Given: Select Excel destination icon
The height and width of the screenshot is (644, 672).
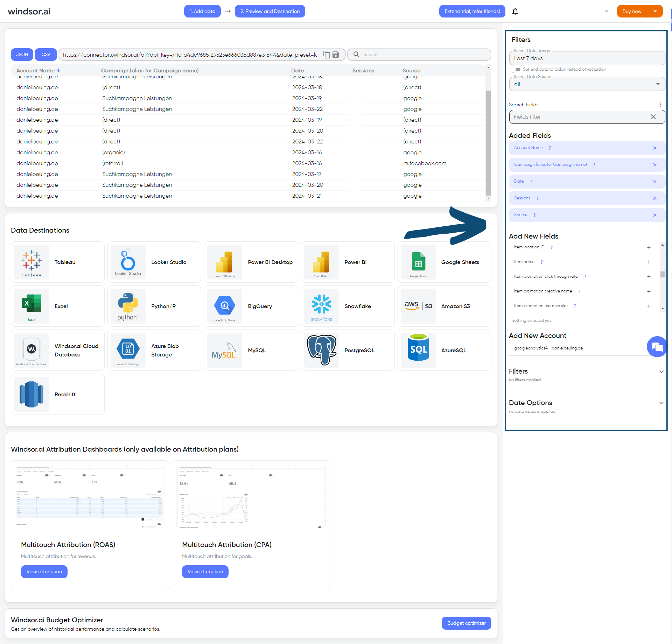Looking at the screenshot, I should [31, 306].
